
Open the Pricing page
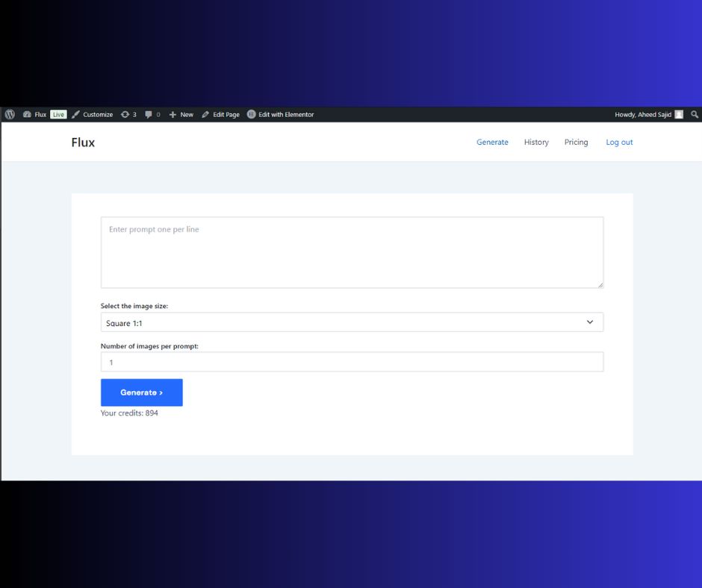tap(577, 143)
